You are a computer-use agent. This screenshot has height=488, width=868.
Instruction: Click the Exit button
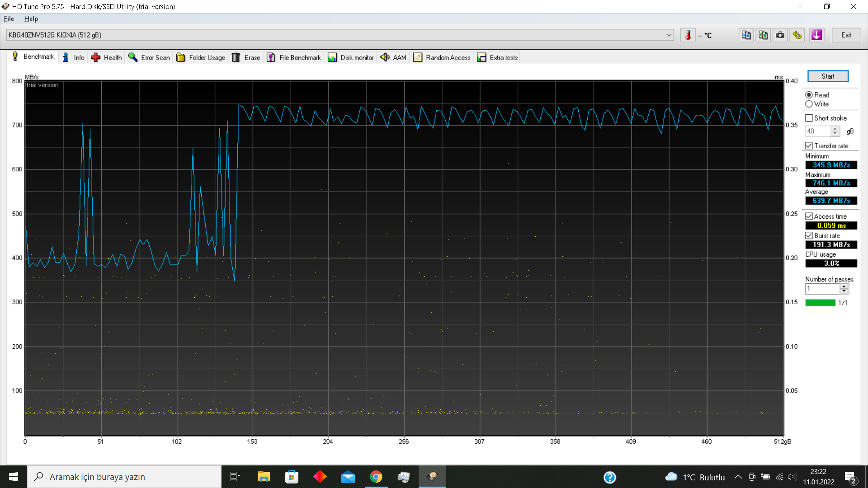coord(846,35)
